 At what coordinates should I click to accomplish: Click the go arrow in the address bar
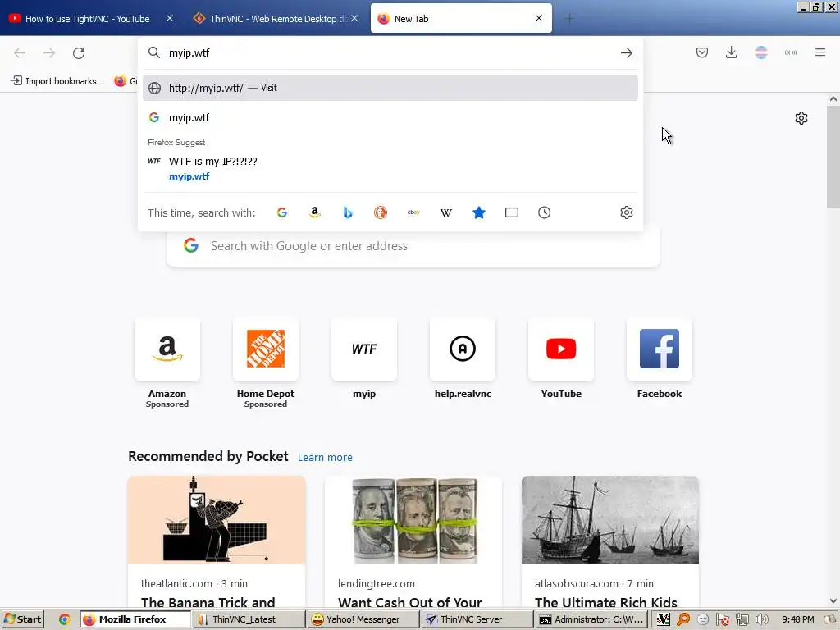pos(626,53)
